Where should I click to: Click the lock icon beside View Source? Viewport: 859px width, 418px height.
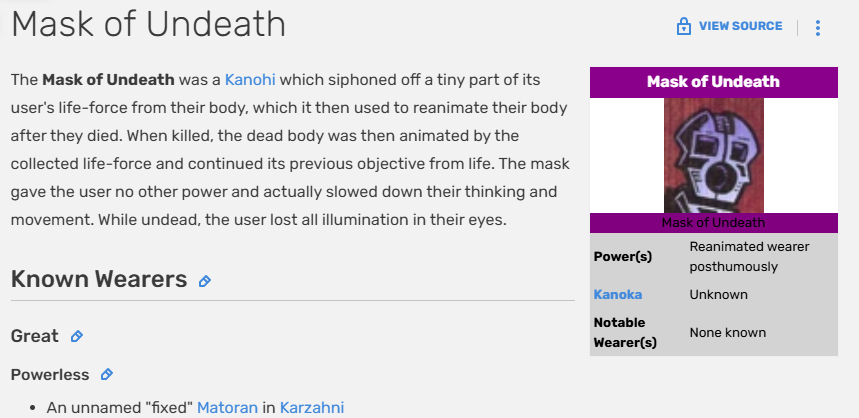(x=683, y=26)
